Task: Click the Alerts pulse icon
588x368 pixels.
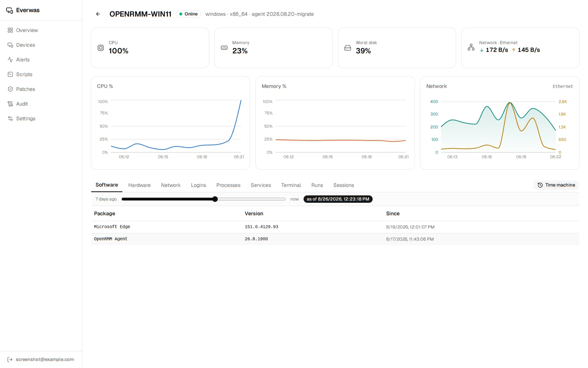Action: [x=10, y=60]
